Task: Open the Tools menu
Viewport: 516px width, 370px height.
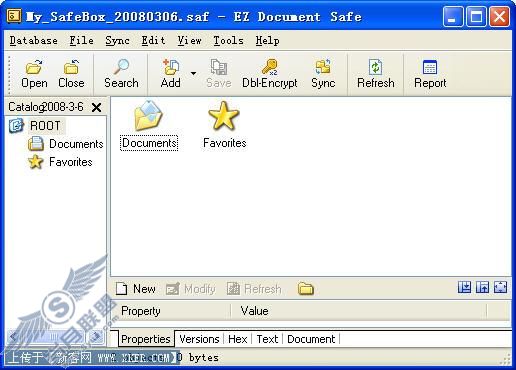Action: (228, 41)
